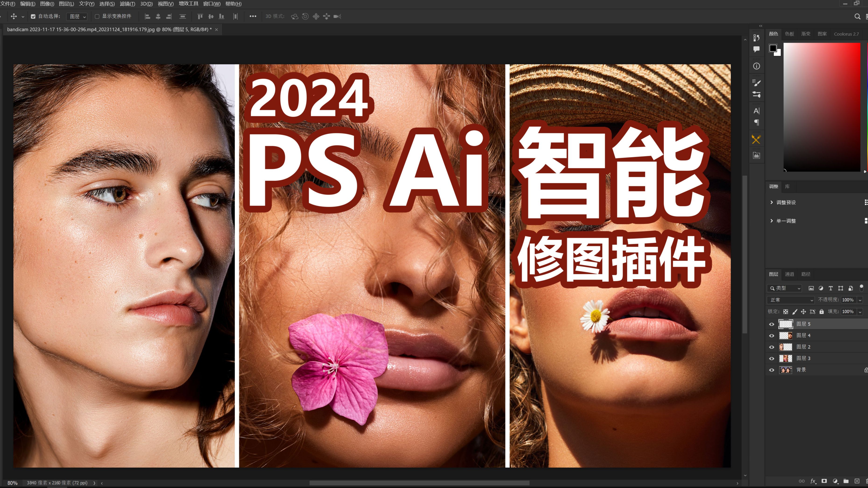Hide 图层 5 with its eye icon
The image size is (868, 488).
(x=772, y=324)
